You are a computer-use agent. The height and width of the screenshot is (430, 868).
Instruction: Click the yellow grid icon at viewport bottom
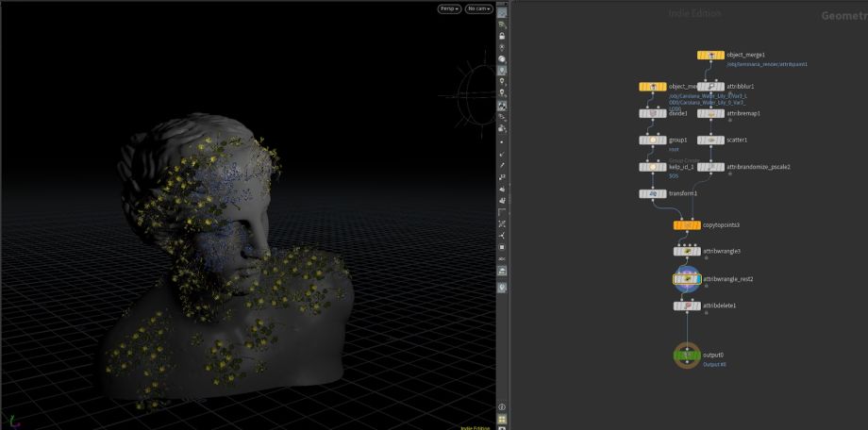pos(502,419)
